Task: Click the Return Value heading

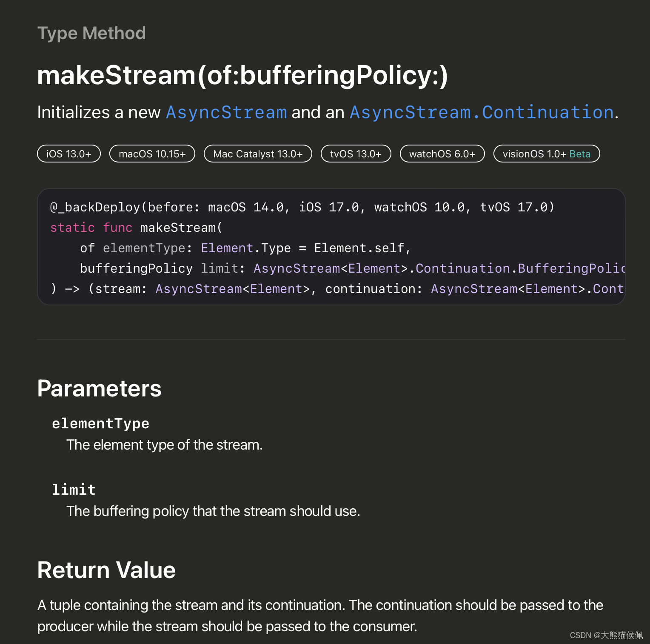Action: 106,570
